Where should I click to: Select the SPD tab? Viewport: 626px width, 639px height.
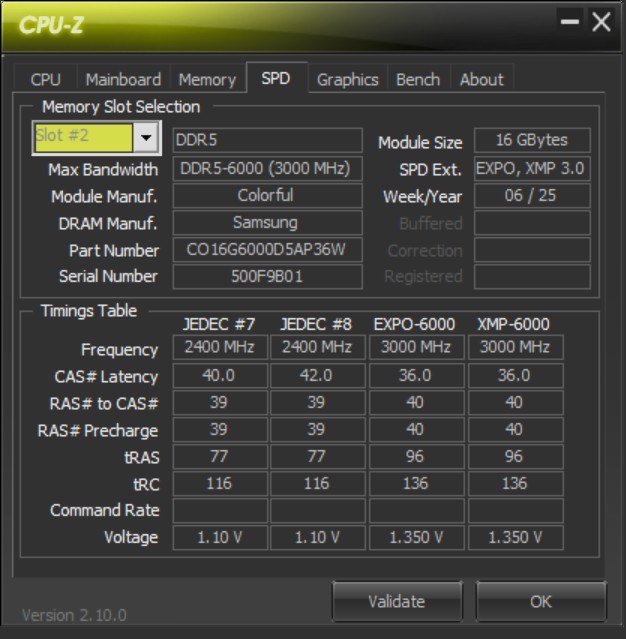[x=276, y=78]
